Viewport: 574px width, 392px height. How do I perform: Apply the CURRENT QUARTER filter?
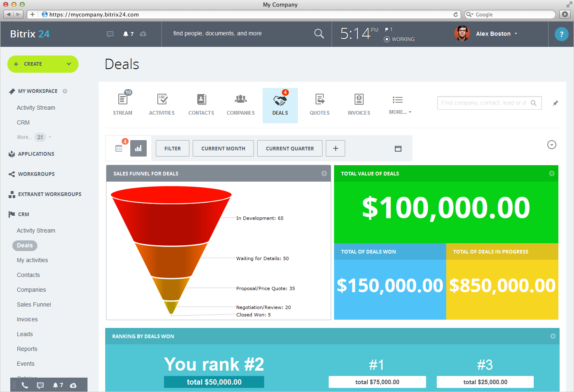pyautogui.click(x=290, y=148)
